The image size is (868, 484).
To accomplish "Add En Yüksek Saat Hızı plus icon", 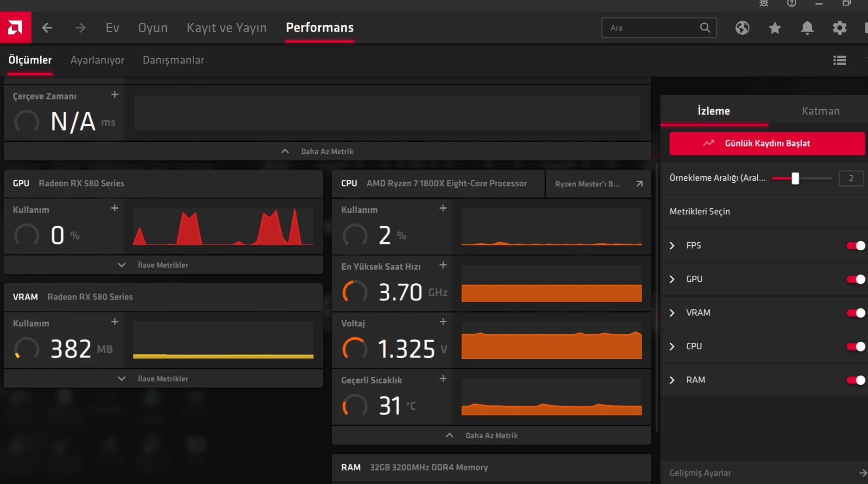I will coord(443,265).
